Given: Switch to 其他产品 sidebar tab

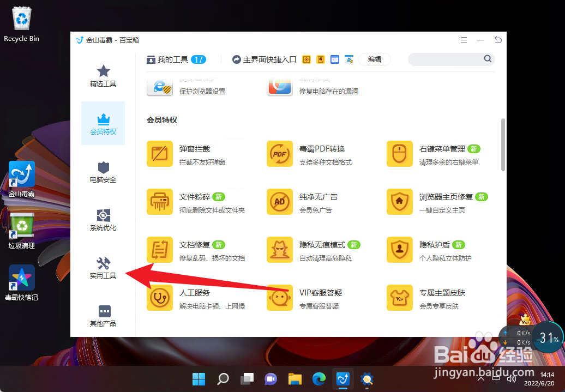Looking at the screenshot, I should pyautogui.click(x=103, y=316).
